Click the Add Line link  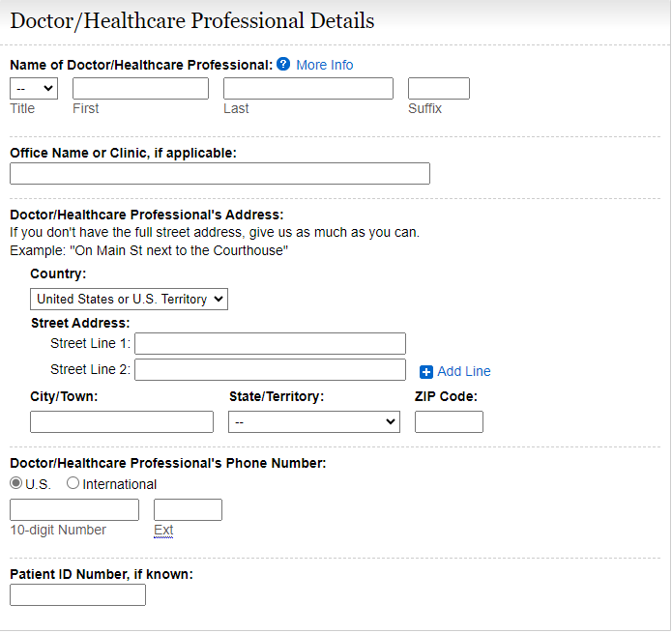point(464,371)
